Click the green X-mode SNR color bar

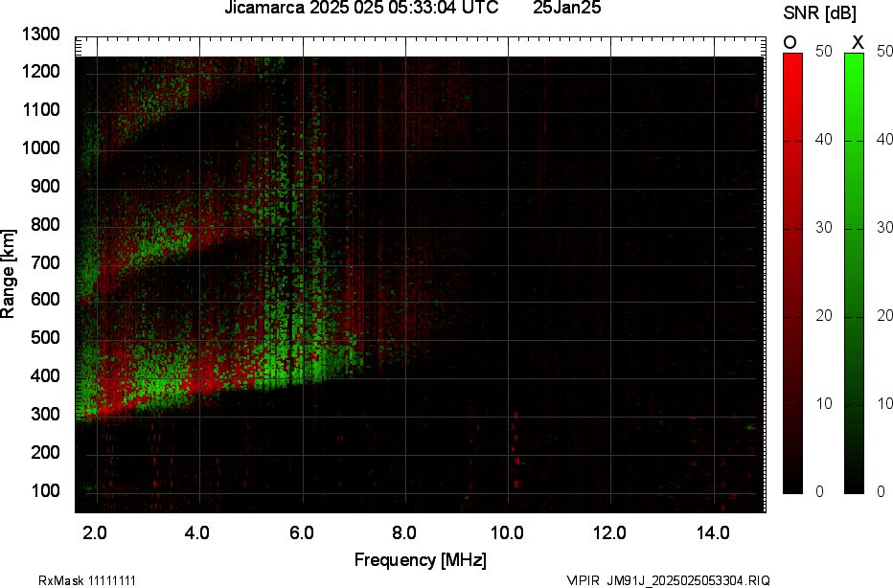coord(854,273)
